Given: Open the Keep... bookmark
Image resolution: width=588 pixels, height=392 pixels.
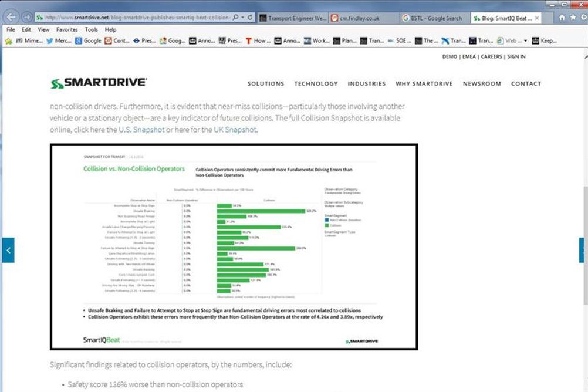Looking at the screenshot, I should [x=544, y=41].
